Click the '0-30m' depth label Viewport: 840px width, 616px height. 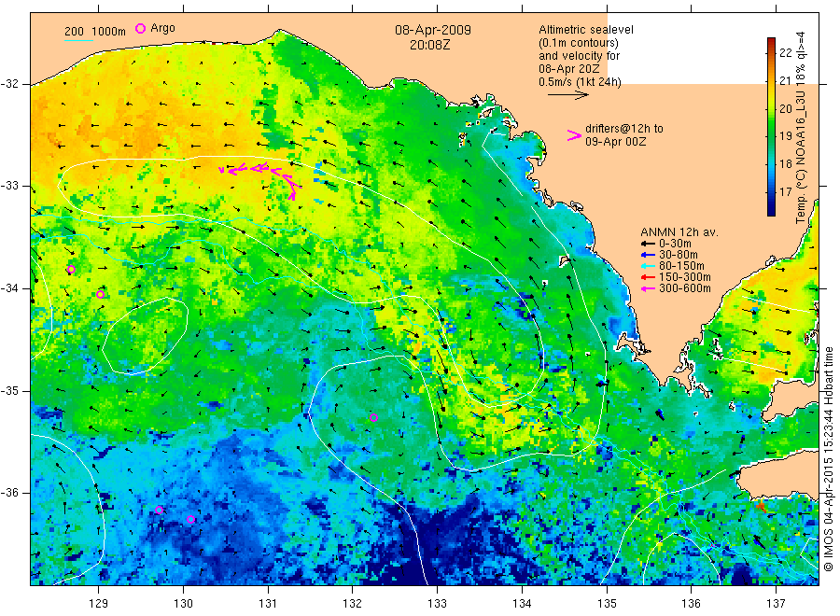675,244
